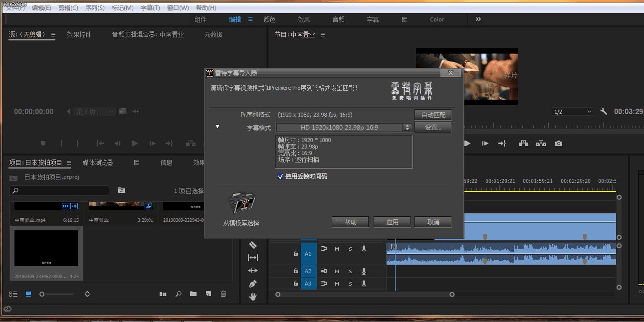The height and width of the screenshot is (322, 644).
Task: Open the 序列(S) menu
Action: point(95,8)
